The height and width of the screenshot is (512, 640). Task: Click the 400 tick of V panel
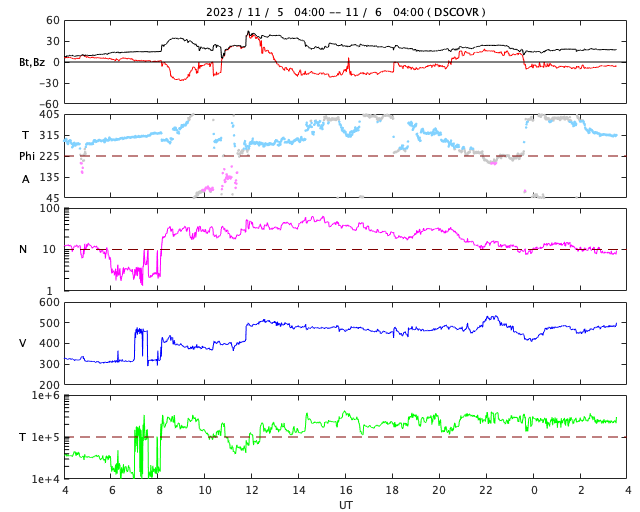[x=49, y=343]
